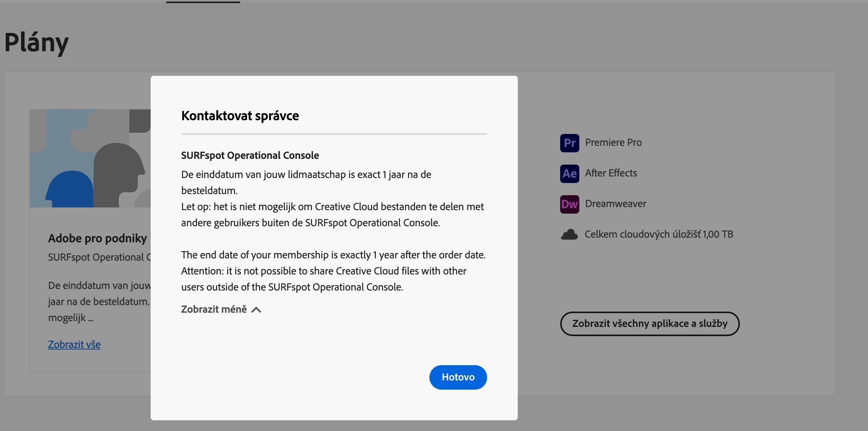
Task: Click Zobrazit všechny aplikace a služby button
Action: [x=649, y=324]
